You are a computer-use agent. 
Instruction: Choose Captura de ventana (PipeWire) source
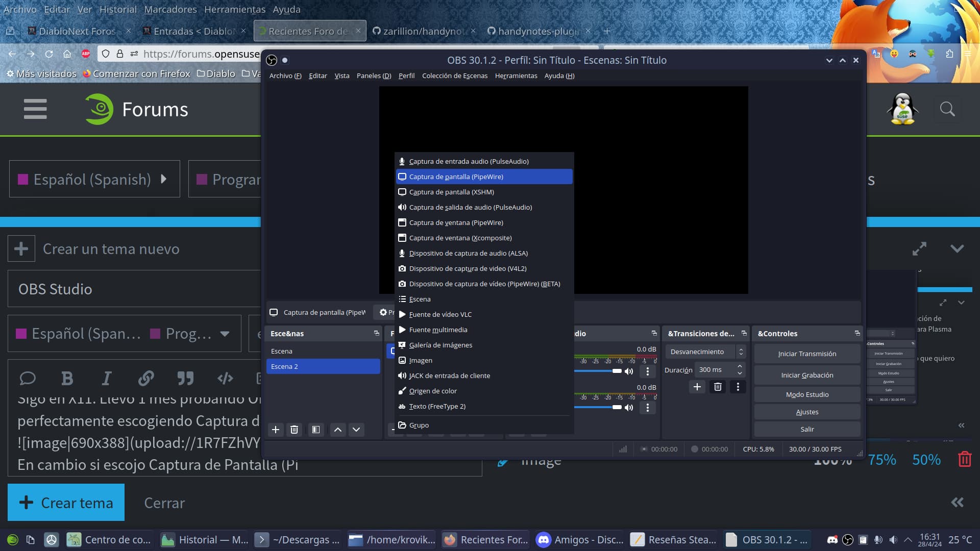pyautogui.click(x=456, y=222)
